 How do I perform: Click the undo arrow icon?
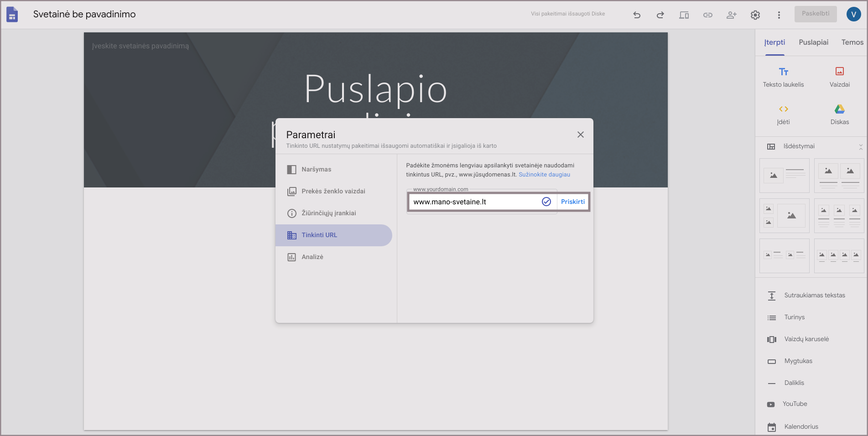pyautogui.click(x=637, y=15)
